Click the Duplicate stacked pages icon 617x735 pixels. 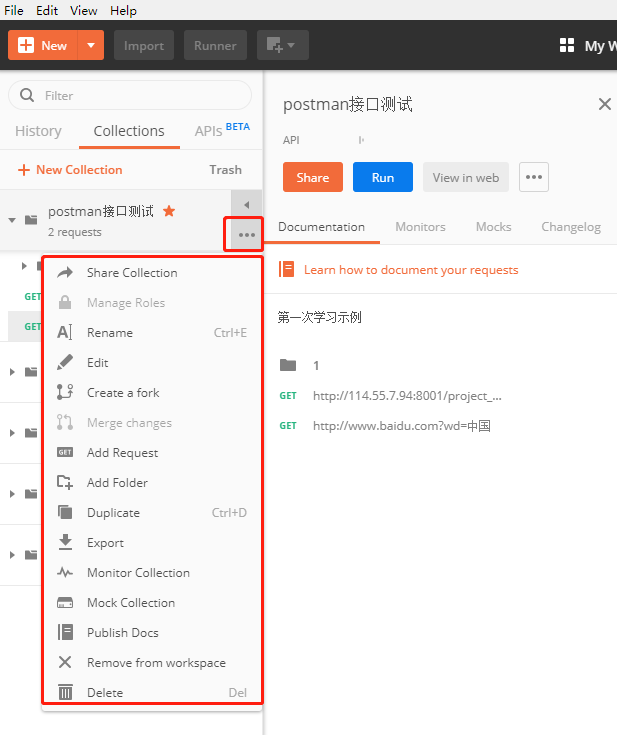[65, 512]
